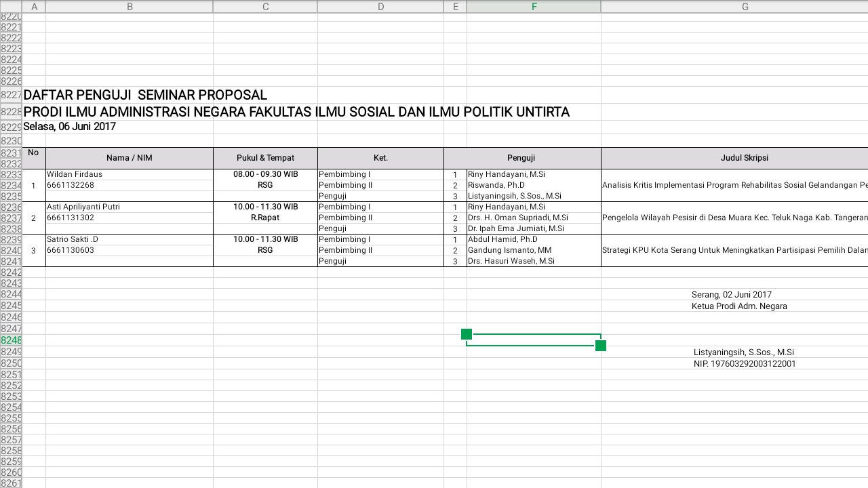
Task: Select row 8261 header
Action: [11, 483]
